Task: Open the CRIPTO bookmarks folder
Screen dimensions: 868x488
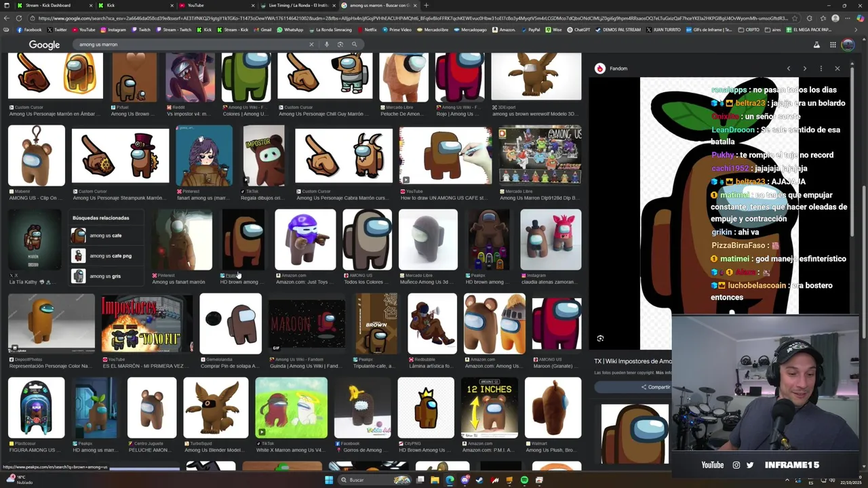Action: 748,30
